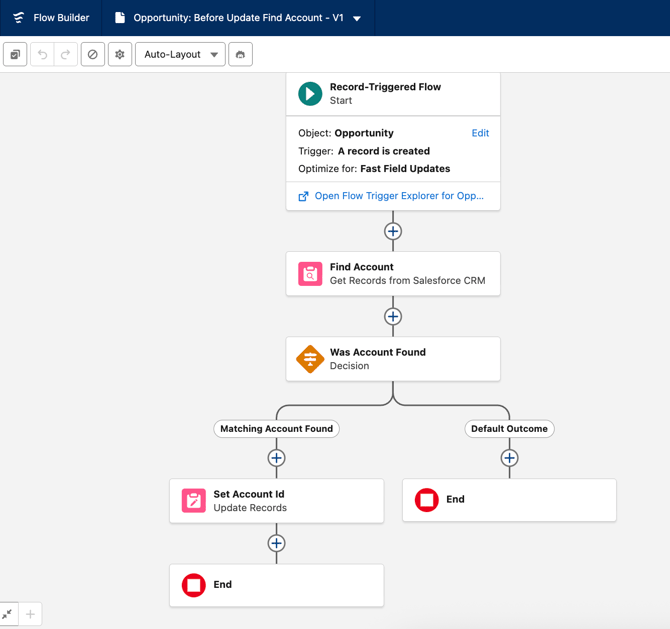Add element under Matching Account Found
This screenshot has width=670, height=629.
tap(276, 458)
